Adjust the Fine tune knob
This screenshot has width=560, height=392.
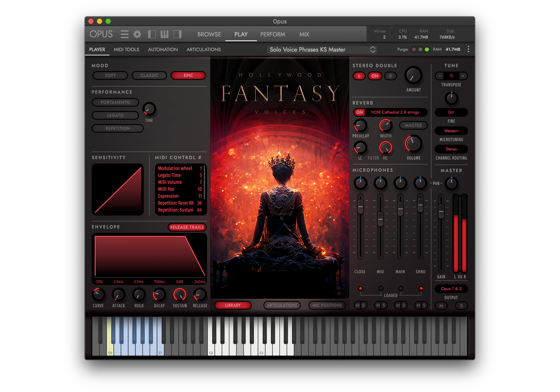pyautogui.click(x=451, y=98)
